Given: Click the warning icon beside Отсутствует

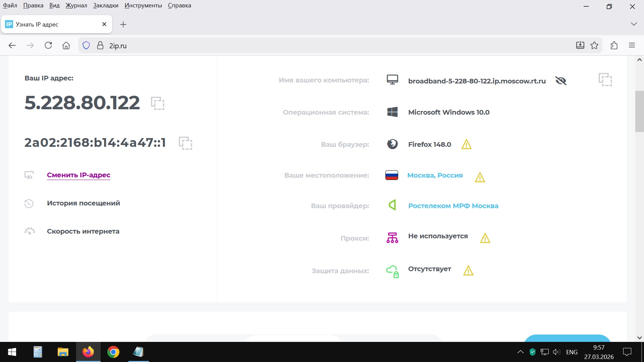Looking at the screenshot, I should [x=468, y=270].
